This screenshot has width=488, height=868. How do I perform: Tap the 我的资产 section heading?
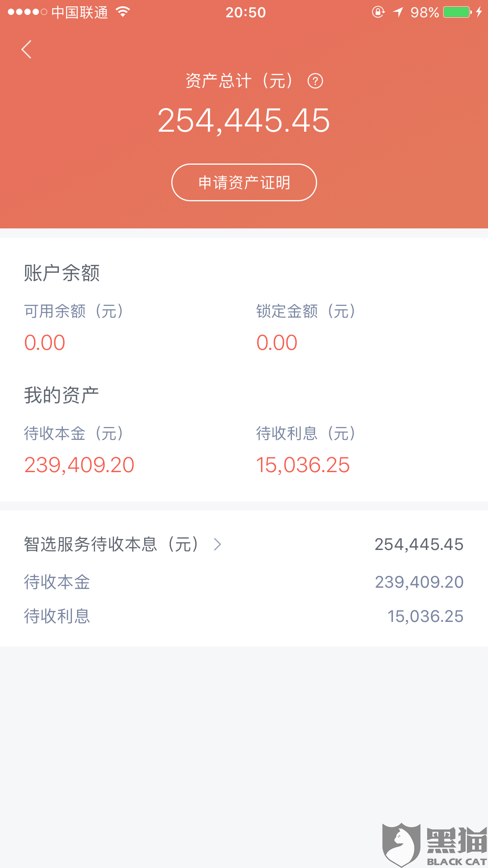(x=61, y=395)
